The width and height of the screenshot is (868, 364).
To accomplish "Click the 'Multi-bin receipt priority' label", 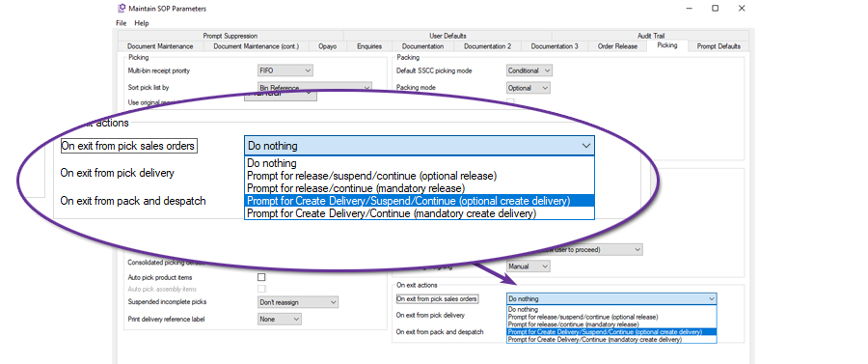I will [x=159, y=70].
